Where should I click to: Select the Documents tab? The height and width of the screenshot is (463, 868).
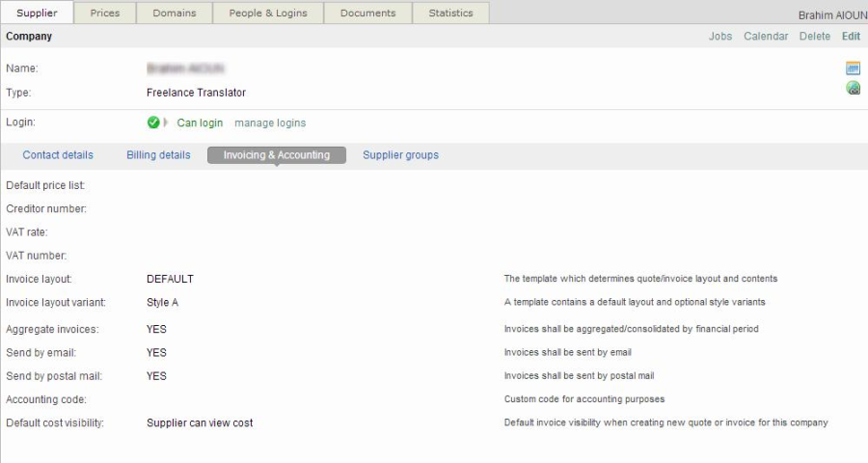pos(367,14)
